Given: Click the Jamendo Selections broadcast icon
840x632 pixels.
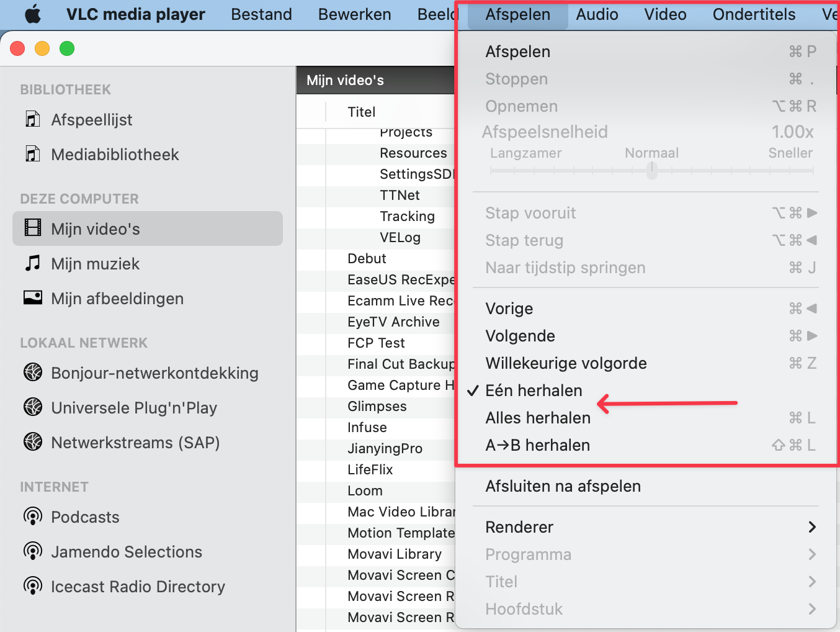Looking at the screenshot, I should coord(33,551).
